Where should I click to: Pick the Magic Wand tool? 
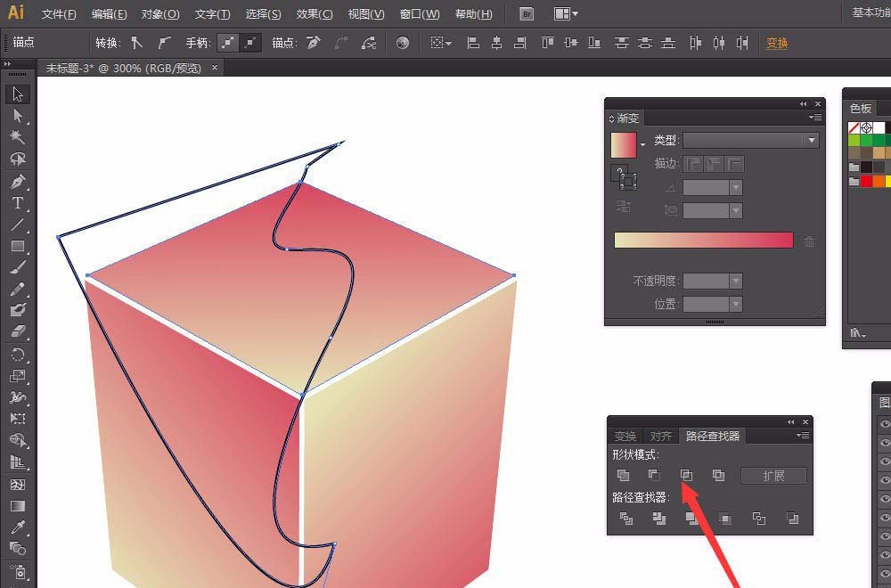(x=17, y=137)
